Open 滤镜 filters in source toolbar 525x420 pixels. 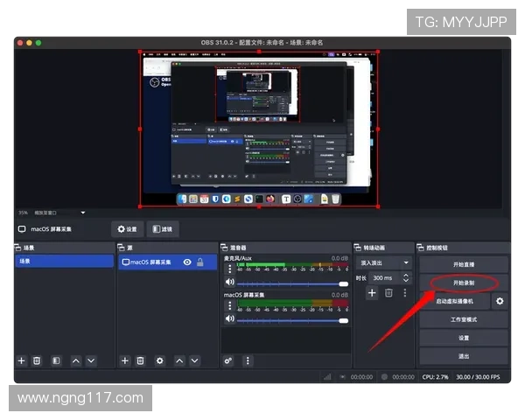click(163, 229)
